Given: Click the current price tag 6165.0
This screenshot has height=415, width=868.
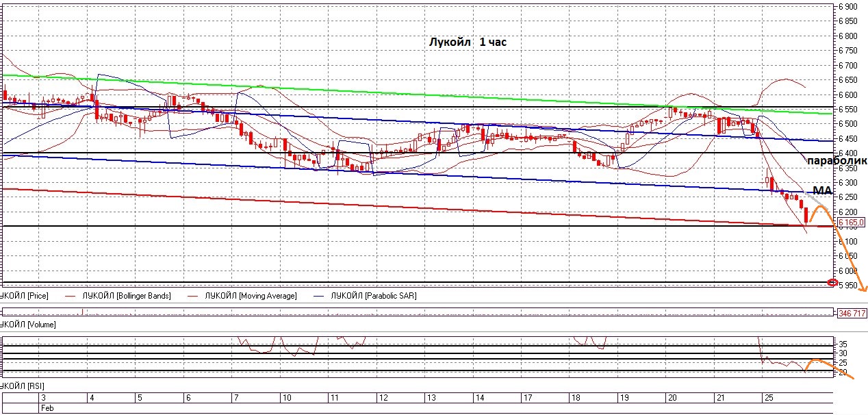Looking at the screenshot, I should (x=852, y=223).
